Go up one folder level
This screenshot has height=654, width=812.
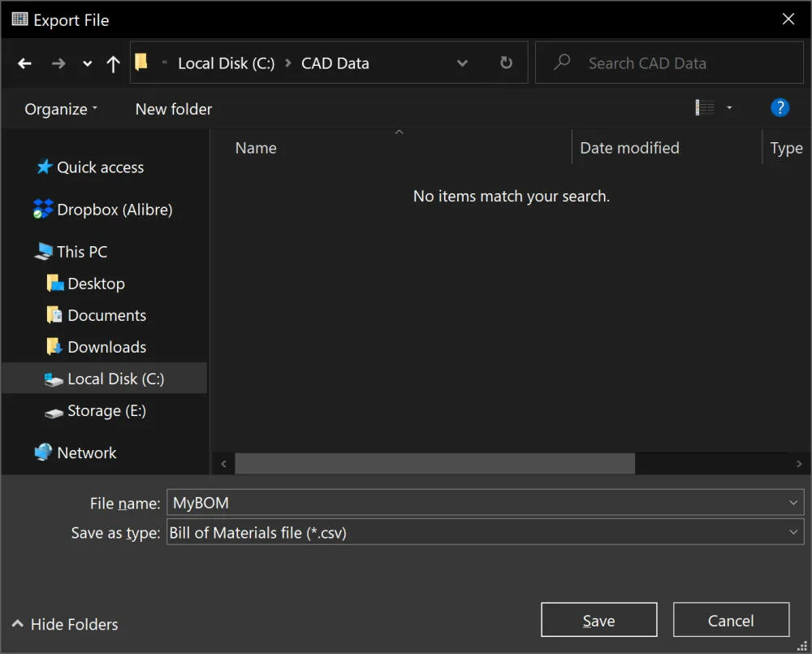113,63
